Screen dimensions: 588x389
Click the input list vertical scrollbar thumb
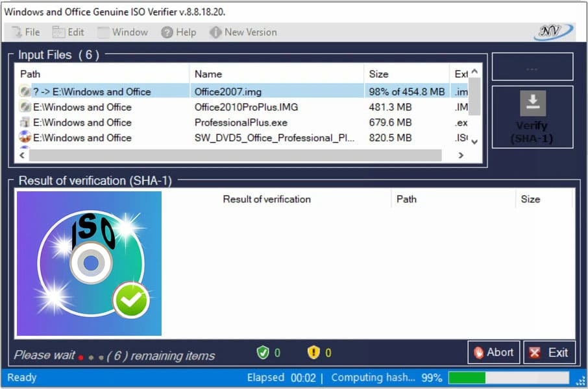coord(474,97)
